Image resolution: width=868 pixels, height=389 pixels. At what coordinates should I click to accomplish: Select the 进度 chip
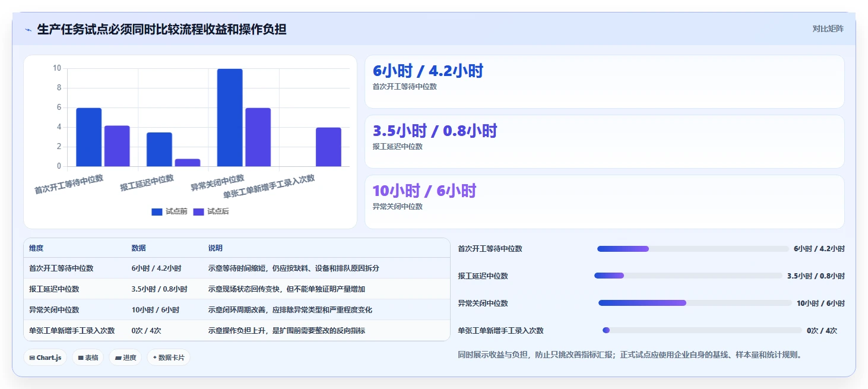point(125,358)
